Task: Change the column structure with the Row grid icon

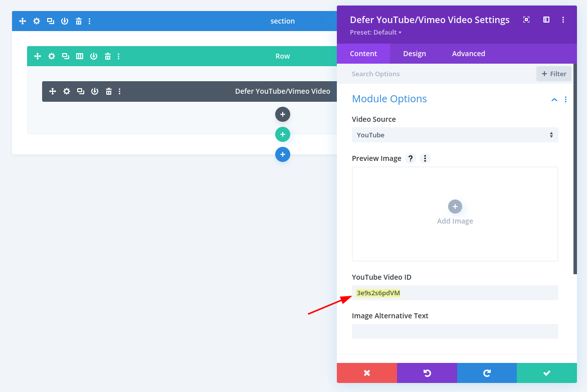Action: 79,56
